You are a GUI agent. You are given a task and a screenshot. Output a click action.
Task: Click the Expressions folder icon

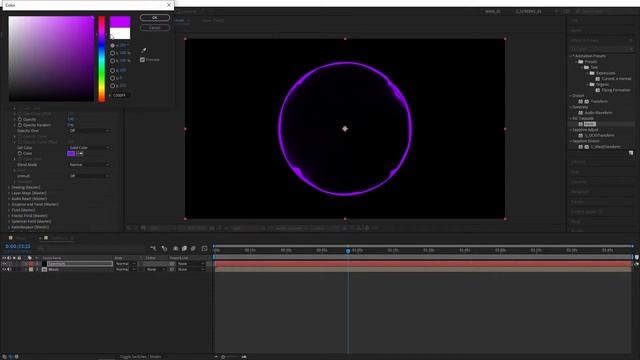(592, 73)
